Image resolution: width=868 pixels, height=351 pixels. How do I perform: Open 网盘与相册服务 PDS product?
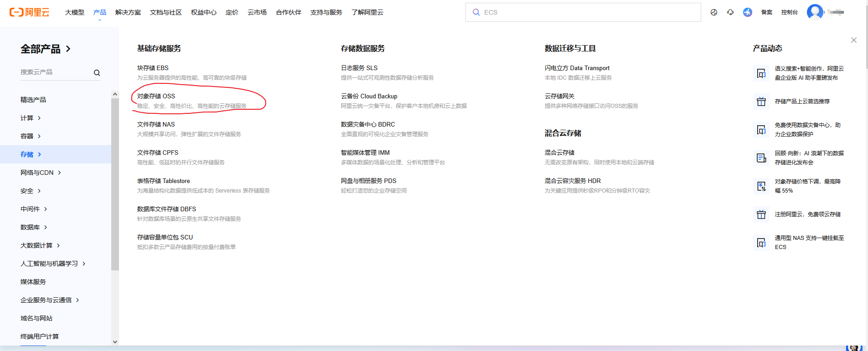(x=369, y=181)
